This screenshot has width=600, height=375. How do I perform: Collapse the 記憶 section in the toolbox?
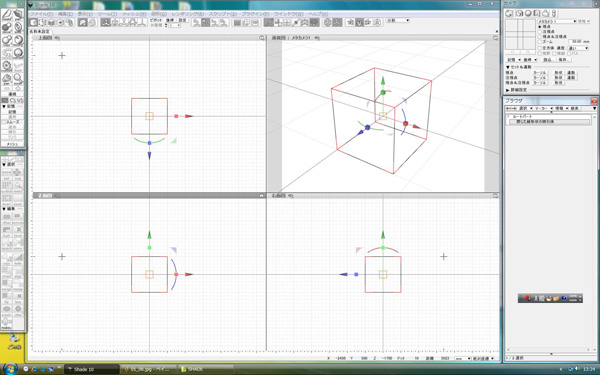4,106
